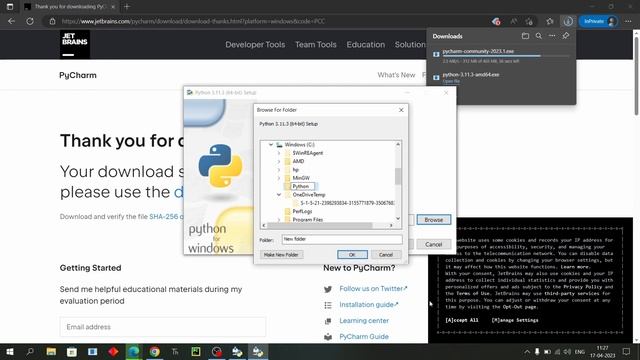This screenshot has height=360, width=640.
Task: Click the volume icon in system tray
Action: tap(567, 351)
